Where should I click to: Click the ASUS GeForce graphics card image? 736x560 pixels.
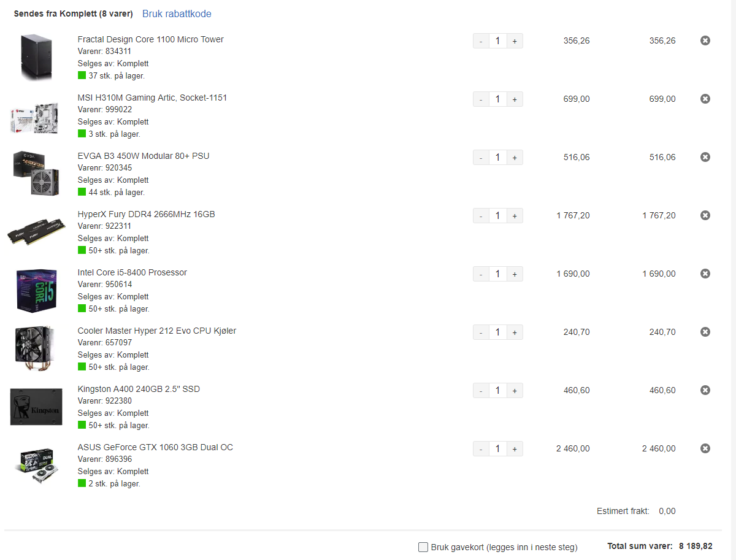pyautogui.click(x=36, y=464)
